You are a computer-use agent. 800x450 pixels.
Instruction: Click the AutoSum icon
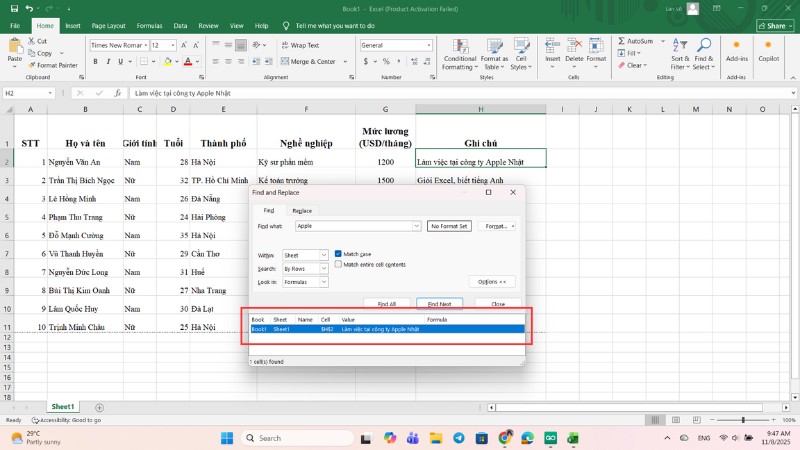click(x=622, y=41)
